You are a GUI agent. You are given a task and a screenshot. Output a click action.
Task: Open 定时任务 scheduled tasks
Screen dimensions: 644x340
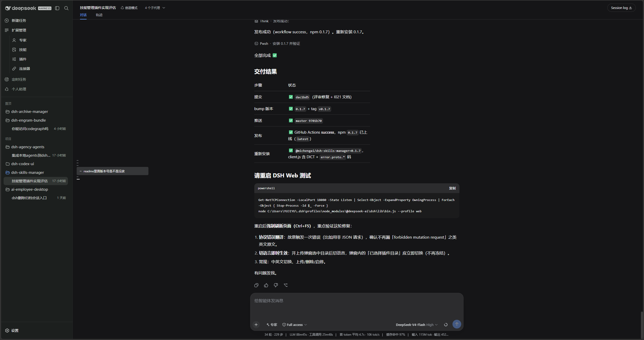coord(19,79)
